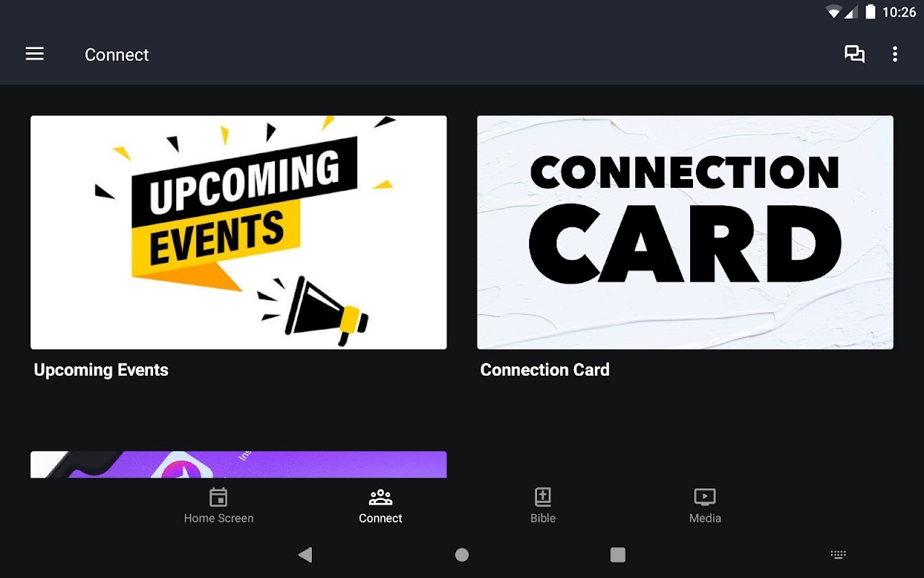Tap the Android back triangle button

click(305, 555)
